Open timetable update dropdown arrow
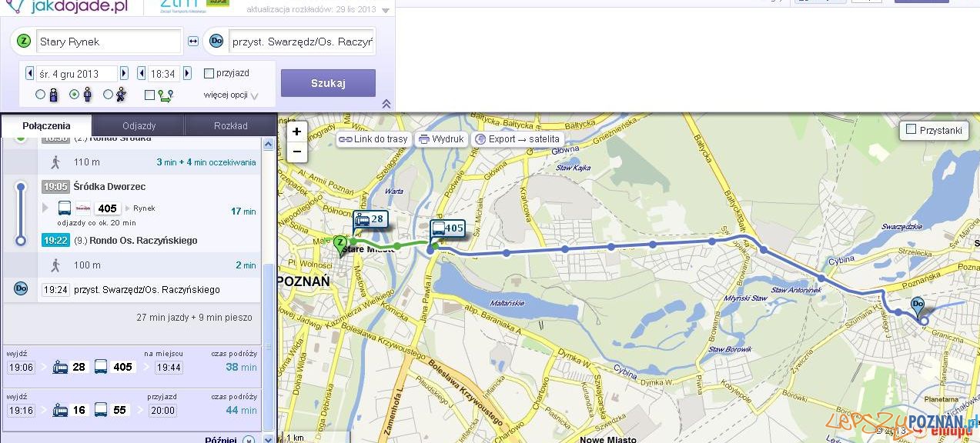 pyautogui.click(x=386, y=10)
